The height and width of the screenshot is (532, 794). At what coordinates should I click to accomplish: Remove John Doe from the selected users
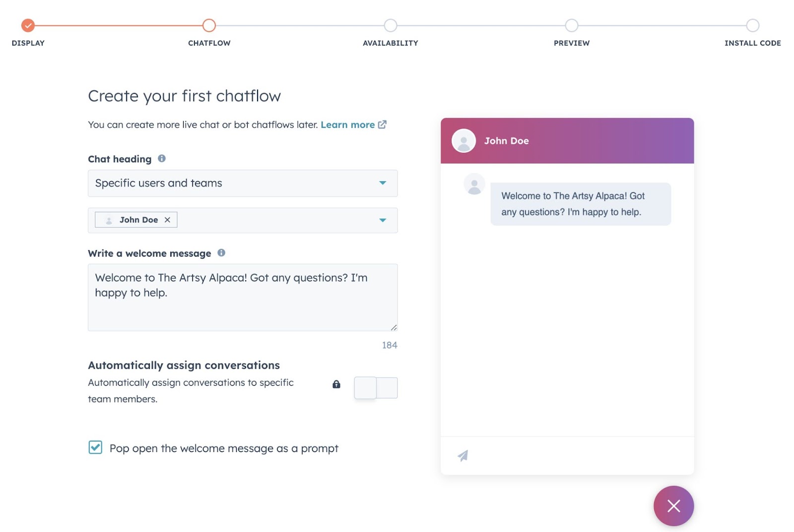click(168, 219)
